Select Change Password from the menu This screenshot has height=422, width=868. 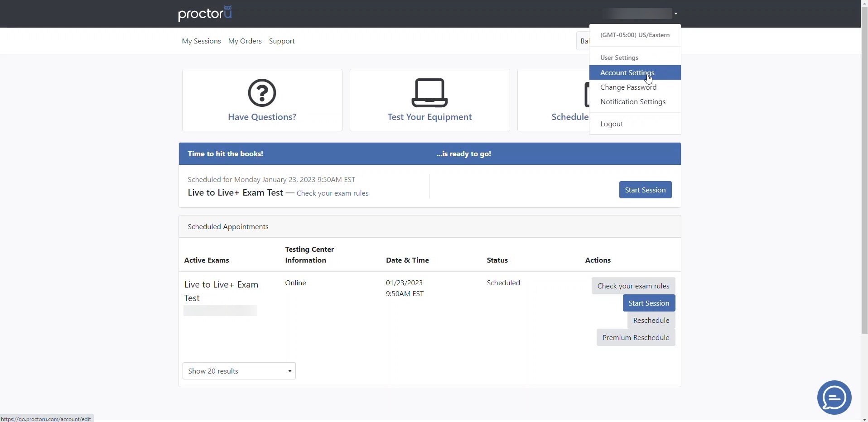628,87
